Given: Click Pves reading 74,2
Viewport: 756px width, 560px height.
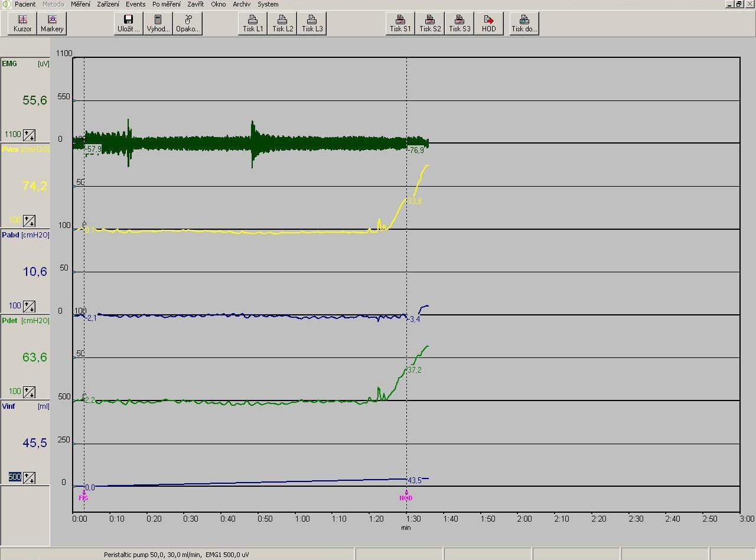Looking at the screenshot, I should (35, 186).
